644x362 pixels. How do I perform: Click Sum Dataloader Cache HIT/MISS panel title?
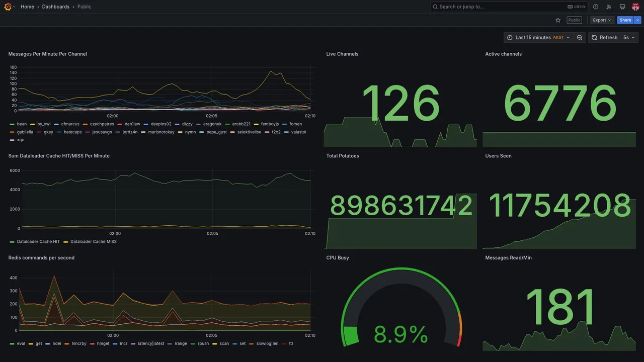pyautogui.click(x=59, y=156)
